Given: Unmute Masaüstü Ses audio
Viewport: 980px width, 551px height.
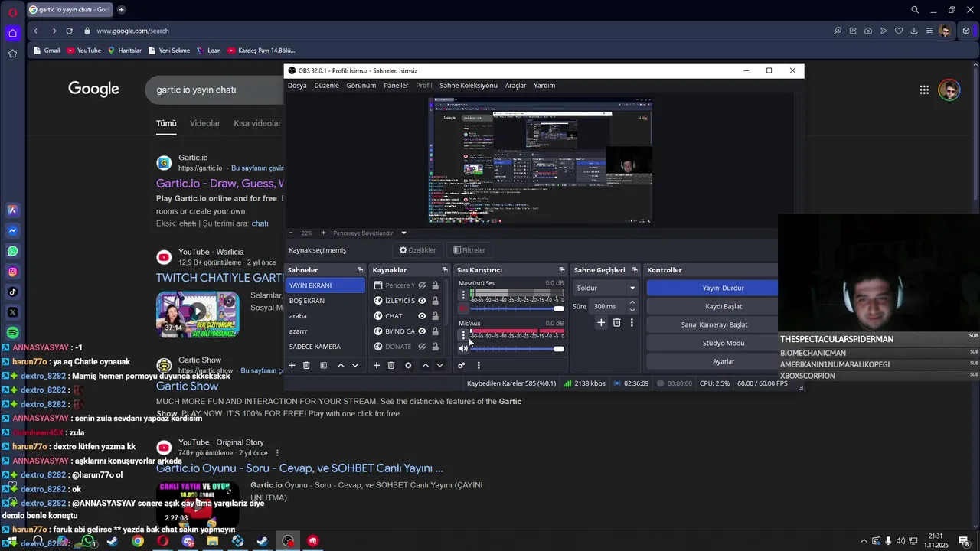Looking at the screenshot, I should 463,308.
